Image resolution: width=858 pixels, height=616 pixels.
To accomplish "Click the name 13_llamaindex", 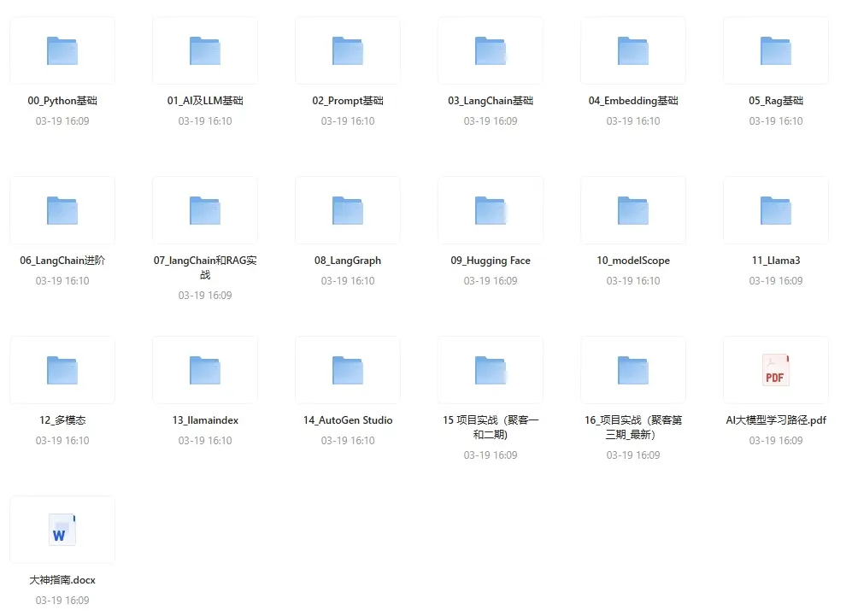I will point(205,420).
